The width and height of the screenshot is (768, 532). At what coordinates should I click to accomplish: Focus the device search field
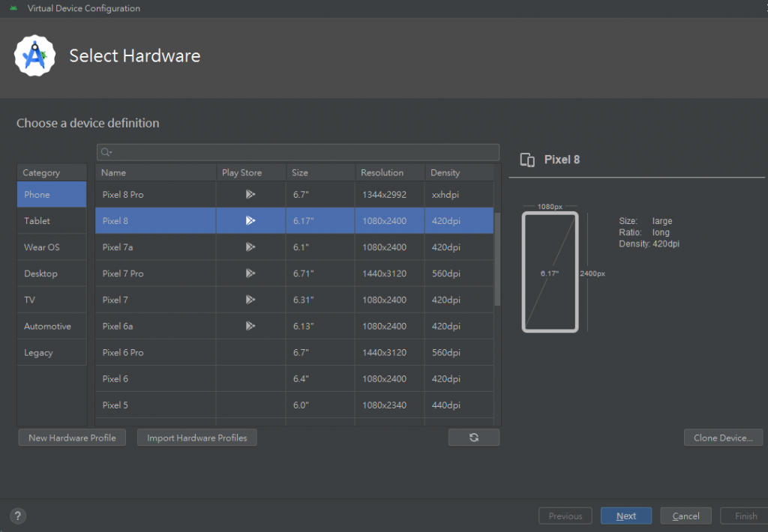pos(298,152)
